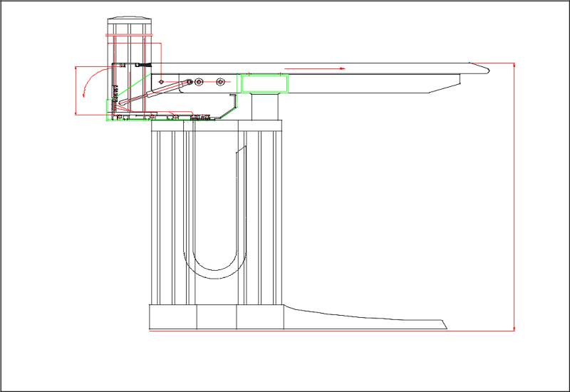Click the rightmost bolt circle on bracket
Image resolution: width=570 pixels, height=392 pixels.
tap(220, 82)
